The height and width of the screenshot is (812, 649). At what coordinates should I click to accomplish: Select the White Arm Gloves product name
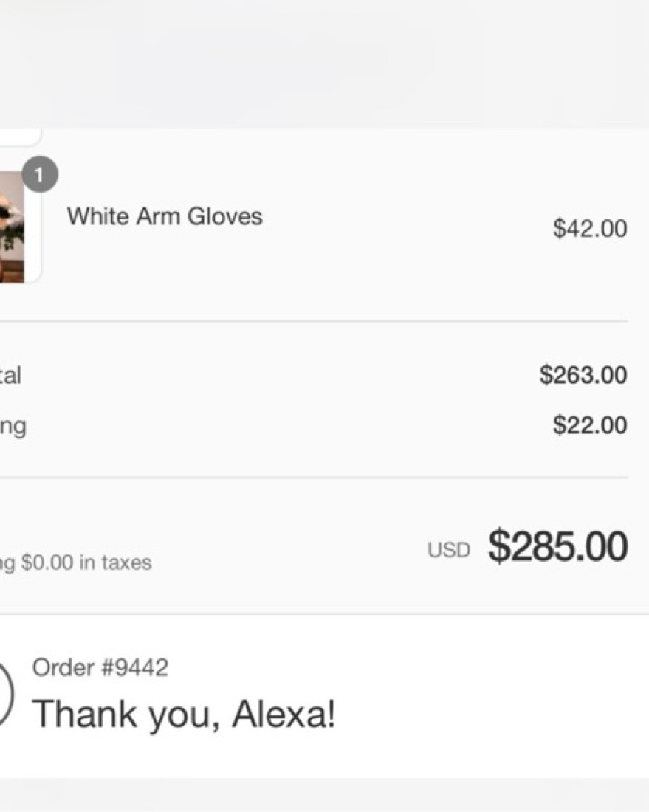(x=165, y=216)
